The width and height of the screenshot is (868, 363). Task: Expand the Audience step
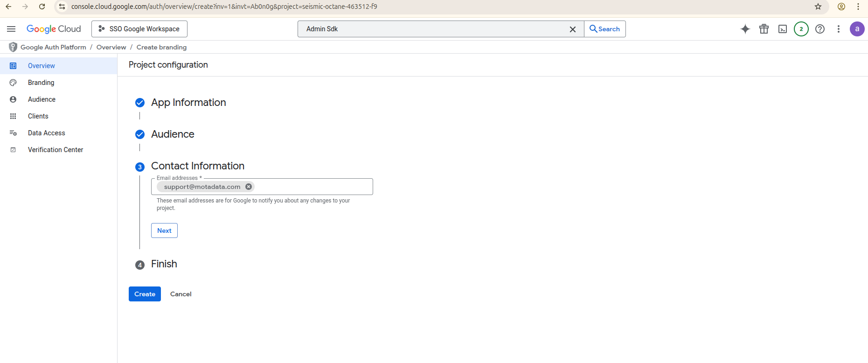pyautogui.click(x=173, y=134)
